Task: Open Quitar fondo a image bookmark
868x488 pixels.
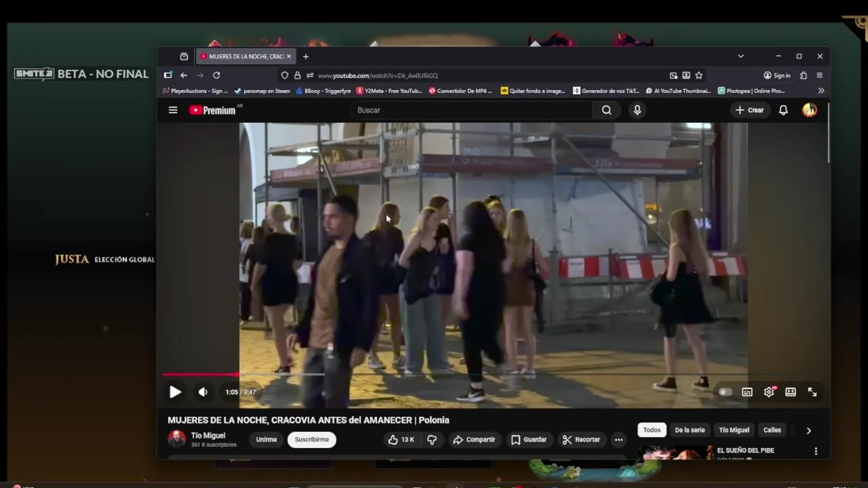Action: [533, 91]
